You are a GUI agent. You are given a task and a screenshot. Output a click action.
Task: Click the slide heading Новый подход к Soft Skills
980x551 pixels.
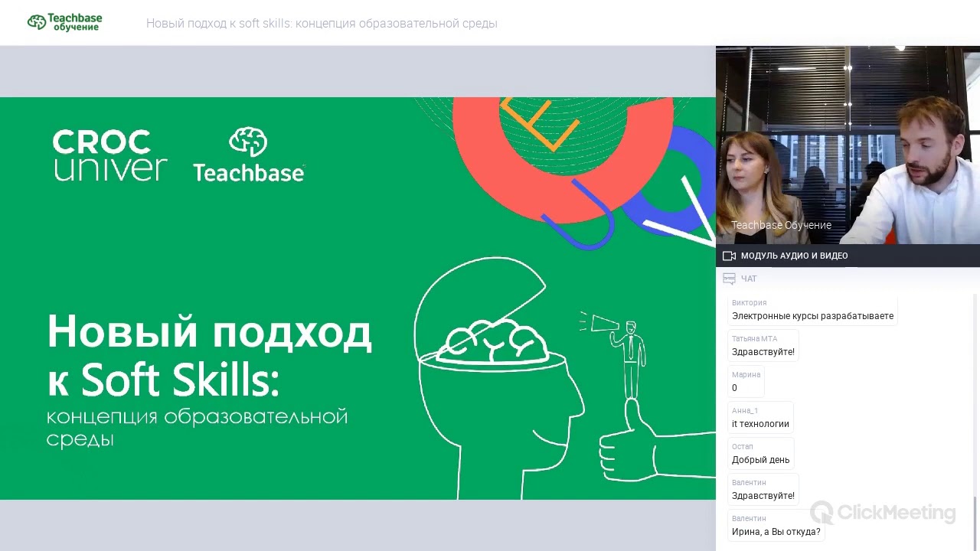[210, 355]
